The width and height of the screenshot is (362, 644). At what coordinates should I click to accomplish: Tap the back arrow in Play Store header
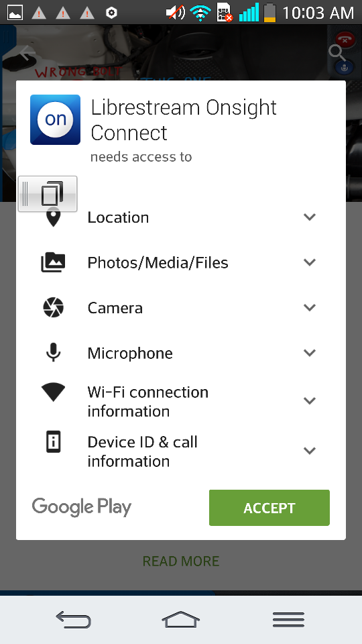[x=27, y=53]
